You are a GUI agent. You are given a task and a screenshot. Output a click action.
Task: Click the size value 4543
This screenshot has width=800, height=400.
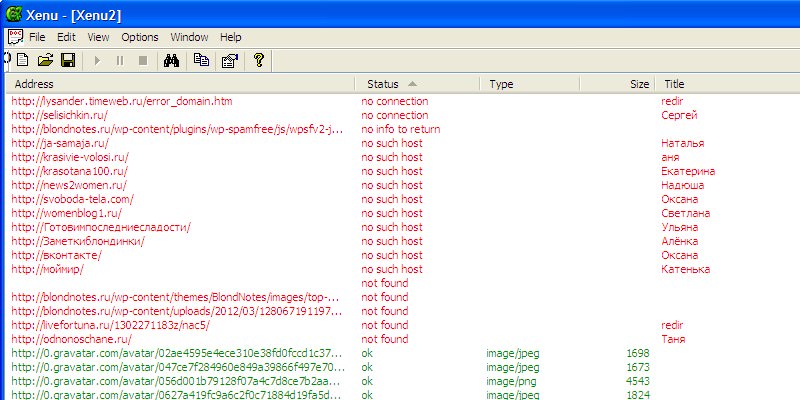638,381
